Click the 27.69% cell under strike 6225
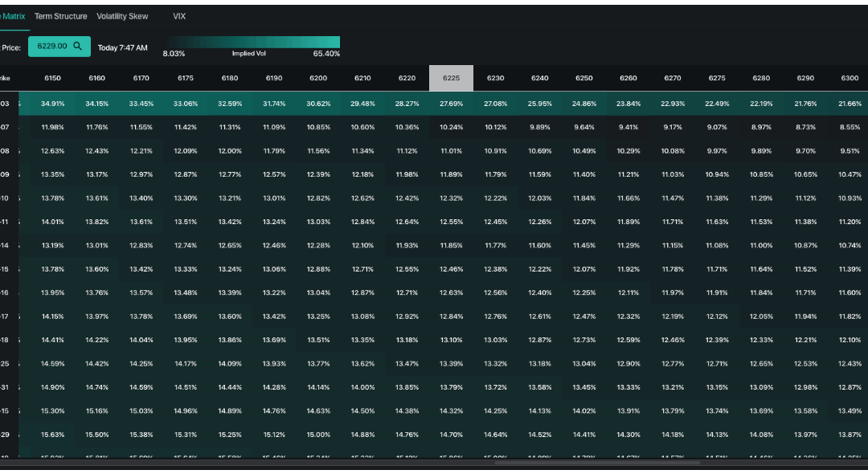The height and width of the screenshot is (474, 868). pyautogui.click(x=451, y=104)
